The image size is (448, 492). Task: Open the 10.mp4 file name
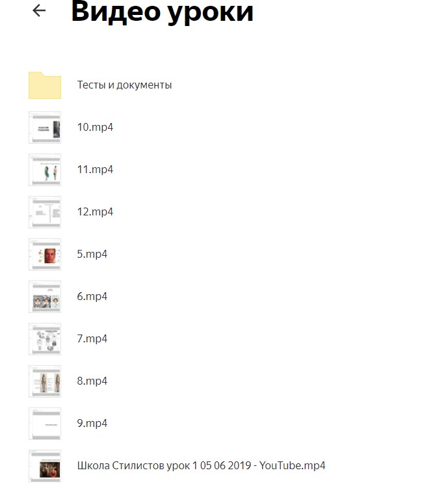click(x=95, y=127)
